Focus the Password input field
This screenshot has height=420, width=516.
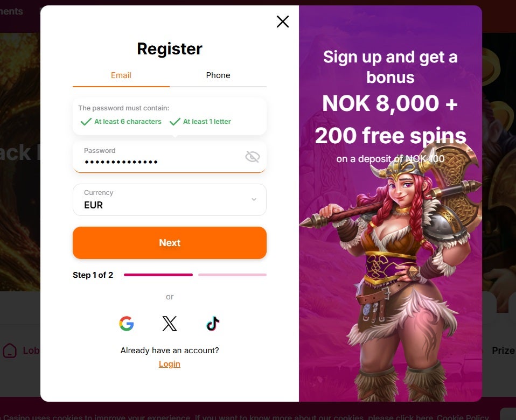170,157
